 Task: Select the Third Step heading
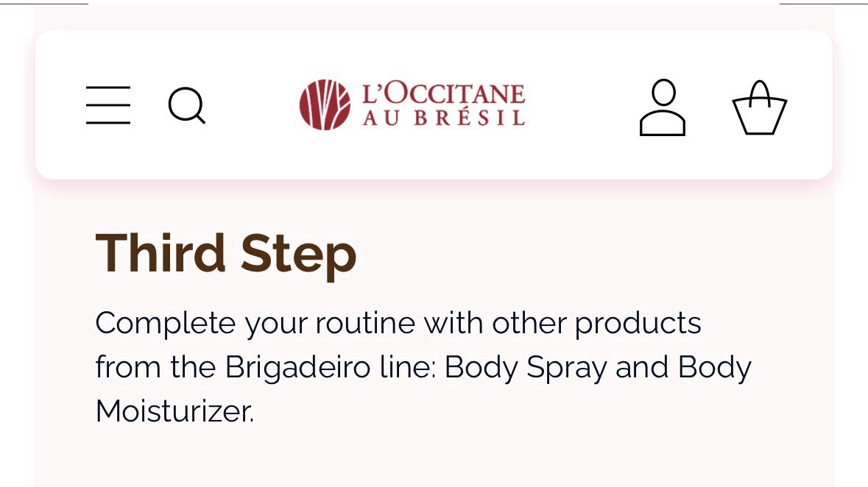[x=226, y=254]
